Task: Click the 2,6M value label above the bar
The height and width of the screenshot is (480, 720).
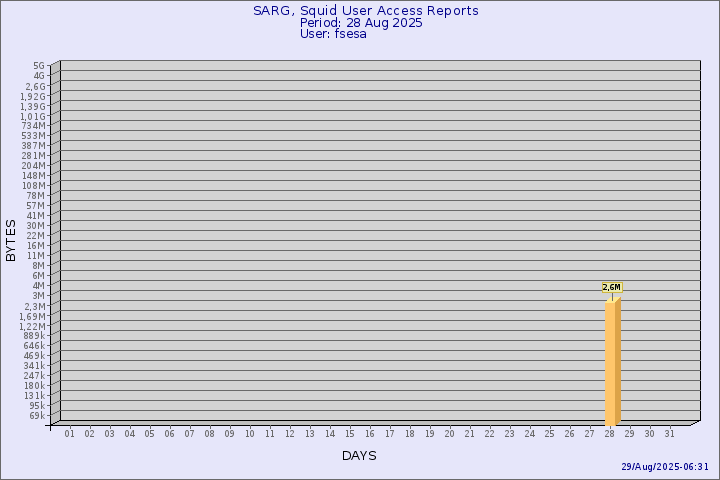Action: click(x=611, y=287)
